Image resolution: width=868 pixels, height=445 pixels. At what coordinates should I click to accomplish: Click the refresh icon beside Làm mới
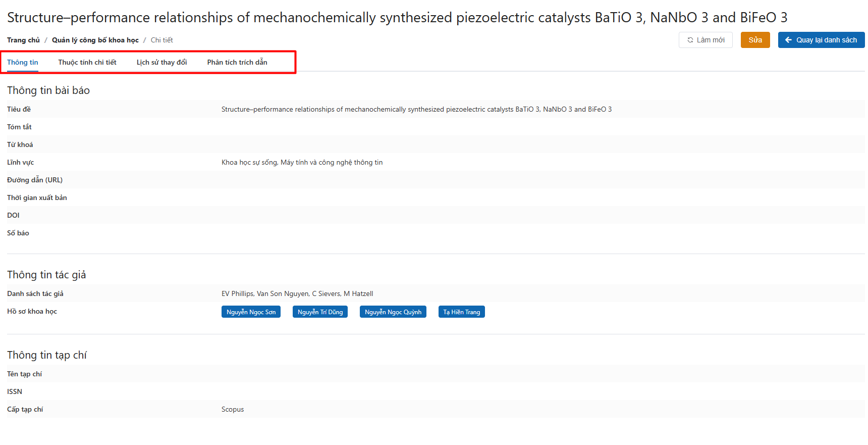690,40
